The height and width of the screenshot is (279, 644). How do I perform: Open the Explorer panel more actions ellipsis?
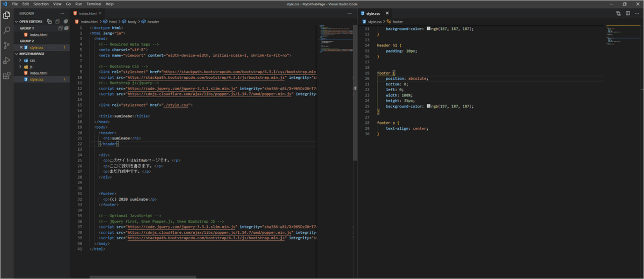point(63,13)
